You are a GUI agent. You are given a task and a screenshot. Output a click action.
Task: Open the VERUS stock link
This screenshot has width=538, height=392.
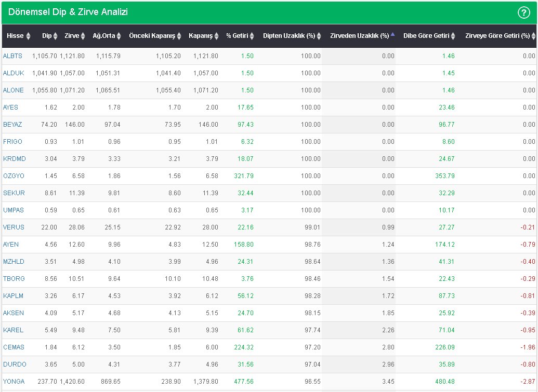click(14, 227)
